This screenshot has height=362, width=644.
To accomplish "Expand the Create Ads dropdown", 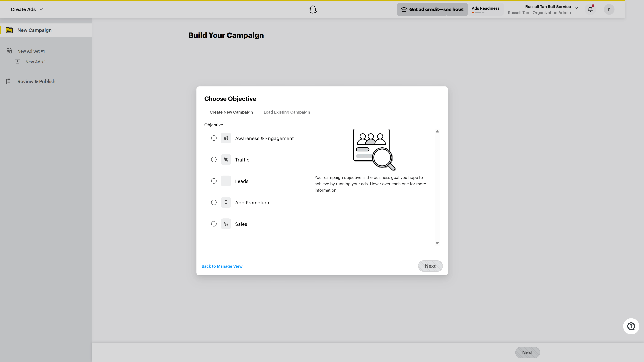I will [27, 10].
